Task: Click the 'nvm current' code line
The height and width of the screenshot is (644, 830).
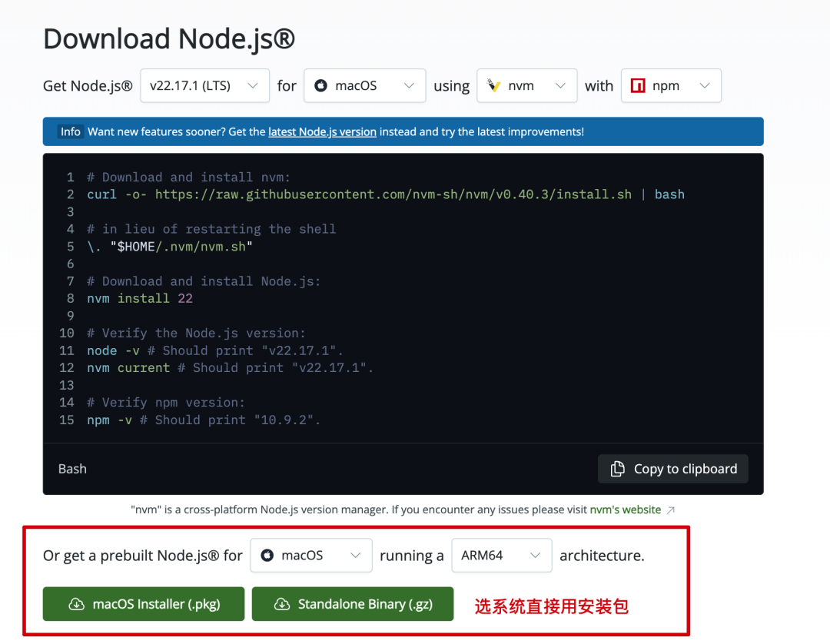Action: (231, 368)
